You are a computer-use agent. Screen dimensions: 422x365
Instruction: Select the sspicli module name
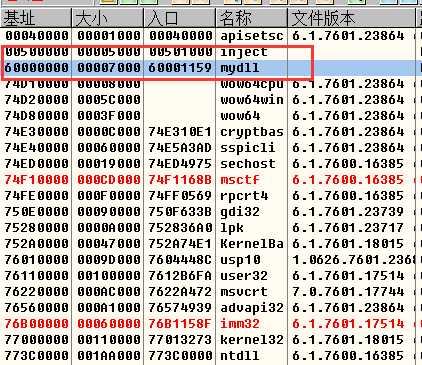pos(248,148)
